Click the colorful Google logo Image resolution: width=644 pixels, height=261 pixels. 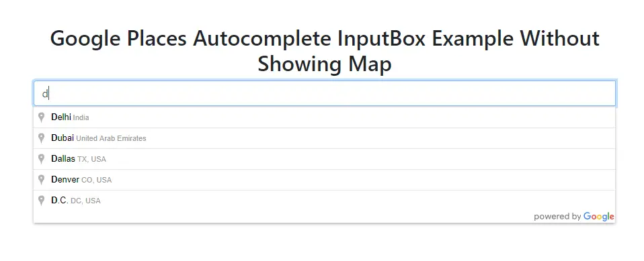(x=598, y=217)
